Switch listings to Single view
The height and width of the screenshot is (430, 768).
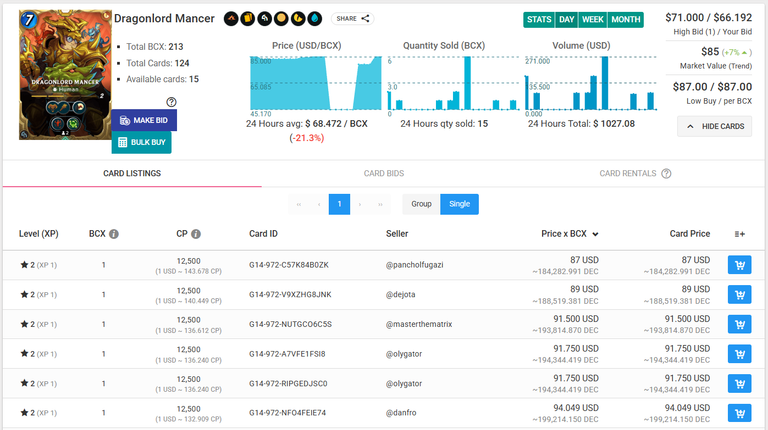pyautogui.click(x=459, y=204)
